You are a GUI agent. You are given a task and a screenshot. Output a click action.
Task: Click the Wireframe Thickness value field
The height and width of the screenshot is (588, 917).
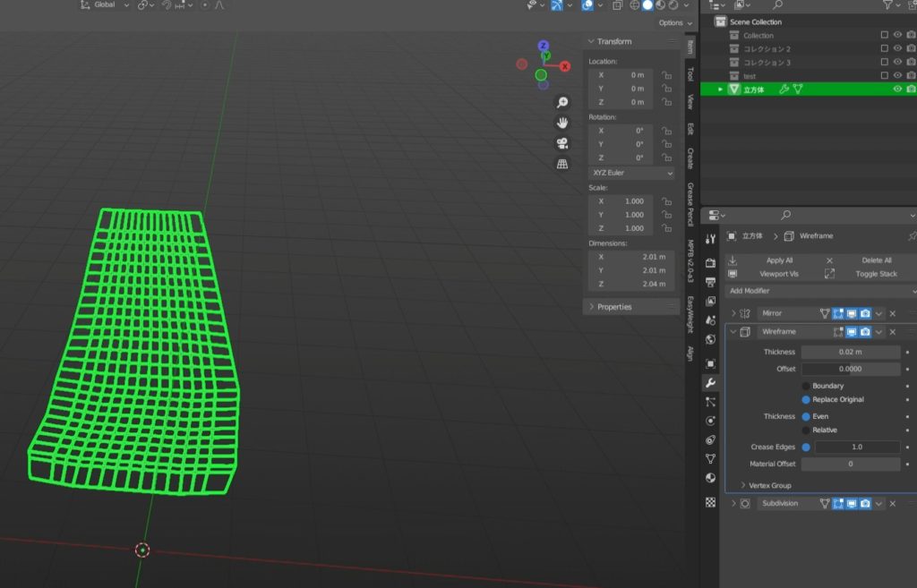pyautogui.click(x=851, y=352)
